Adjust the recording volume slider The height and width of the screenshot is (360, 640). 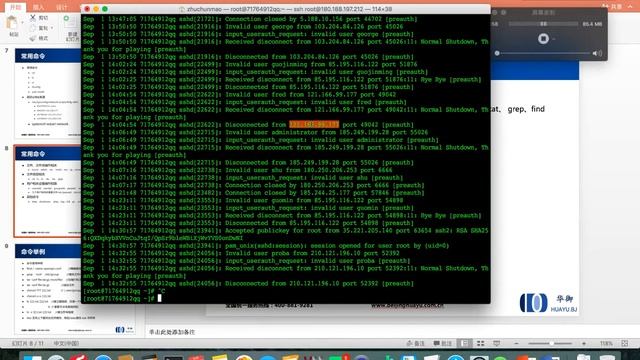(543, 53)
